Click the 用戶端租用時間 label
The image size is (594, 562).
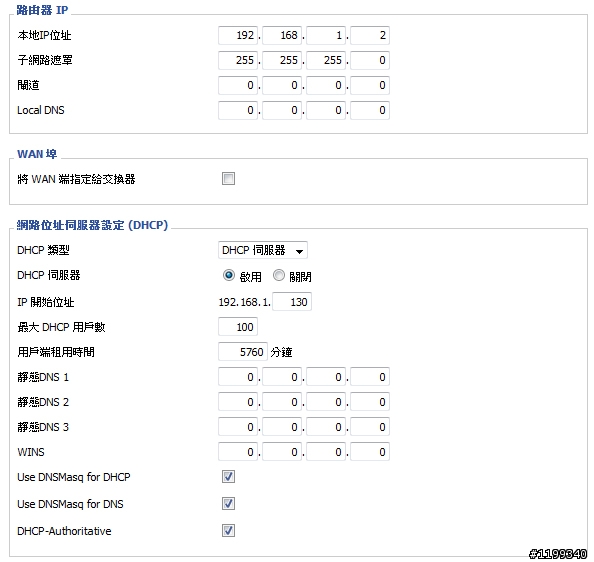pyautogui.click(x=56, y=352)
